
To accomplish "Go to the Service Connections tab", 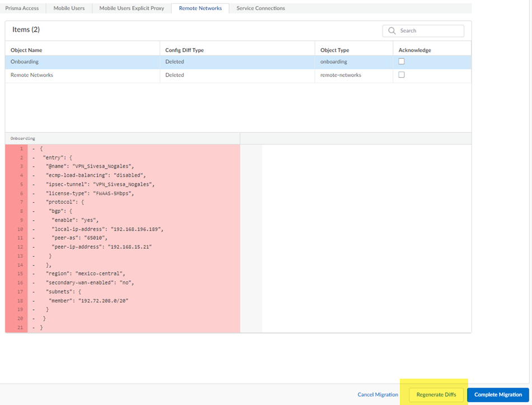I will [260, 8].
